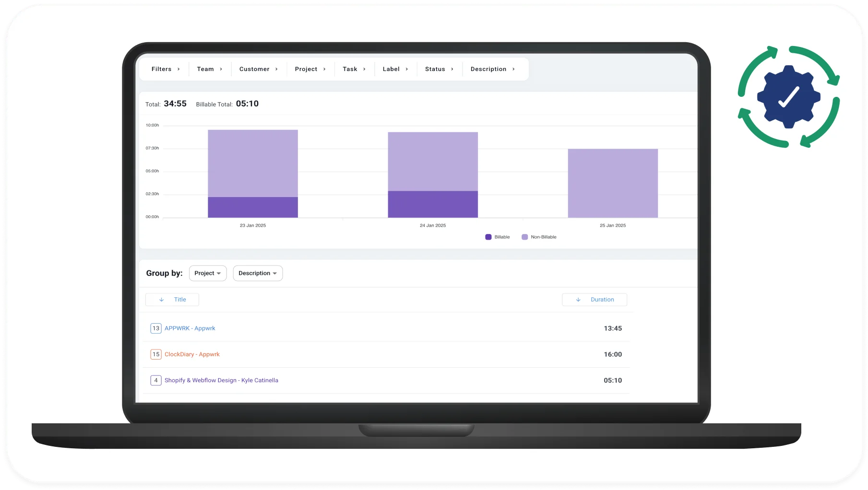Image resolution: width=868 pixels, height=490 pixels.
Task: Expand the Team filter
Action: click(210, 69)
